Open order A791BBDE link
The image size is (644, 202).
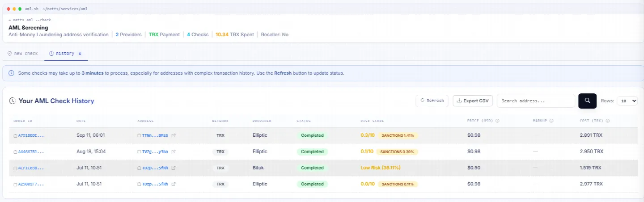31,135
